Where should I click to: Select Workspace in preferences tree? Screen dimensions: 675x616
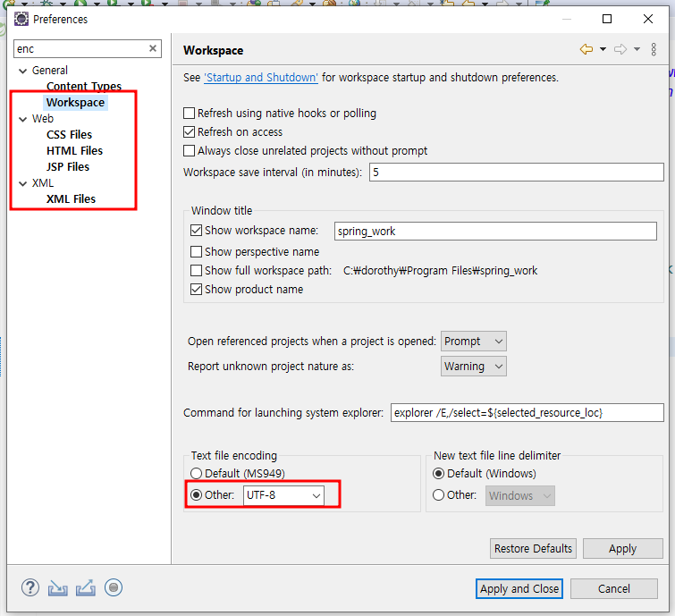pos(75,103)
